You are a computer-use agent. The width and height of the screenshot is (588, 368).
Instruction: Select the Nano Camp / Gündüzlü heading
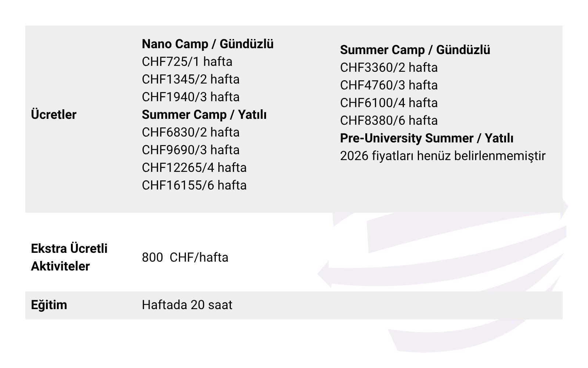click(x=208, y=44)
